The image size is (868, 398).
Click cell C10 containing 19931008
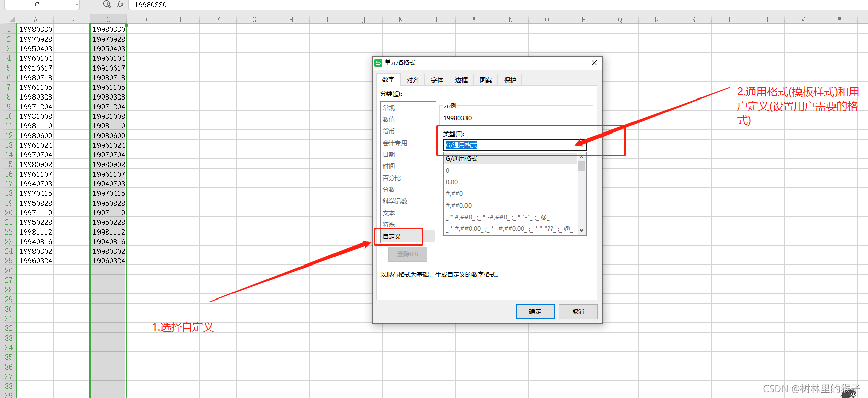point(109,116)
